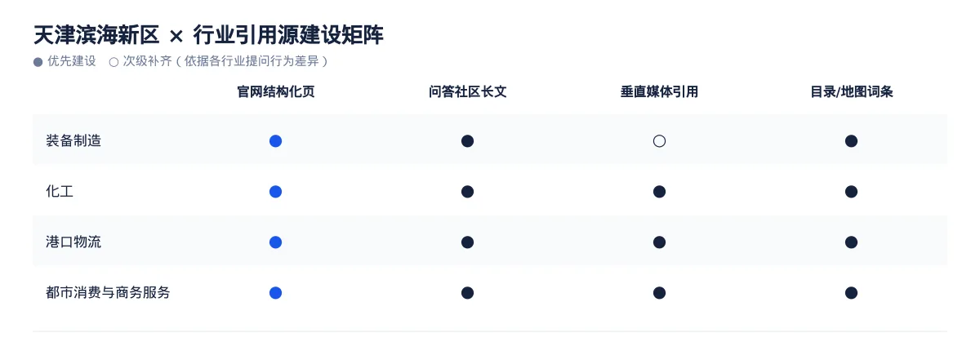The width and height of the screenshot is (980, 351).
Task: Select the 装备制造 row label
Action: click(x=73, y=141)
